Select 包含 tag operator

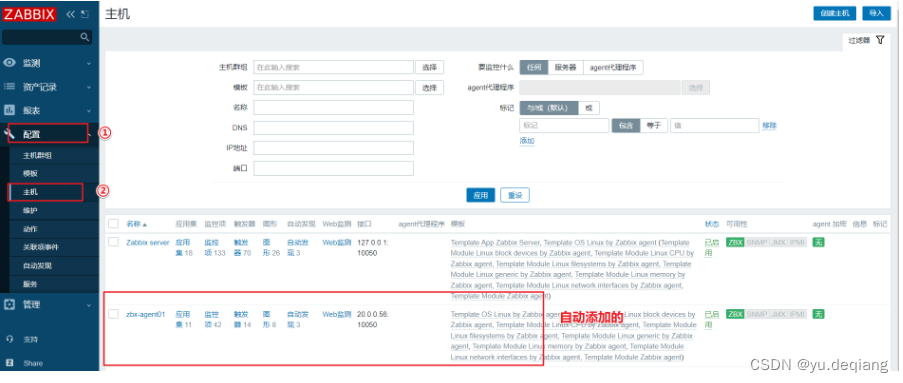tap(626, 126)
